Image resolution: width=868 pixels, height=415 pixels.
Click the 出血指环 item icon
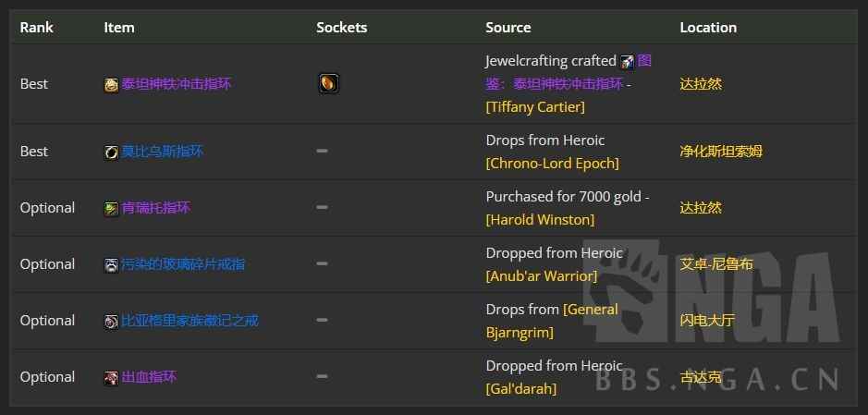[112, 377]
